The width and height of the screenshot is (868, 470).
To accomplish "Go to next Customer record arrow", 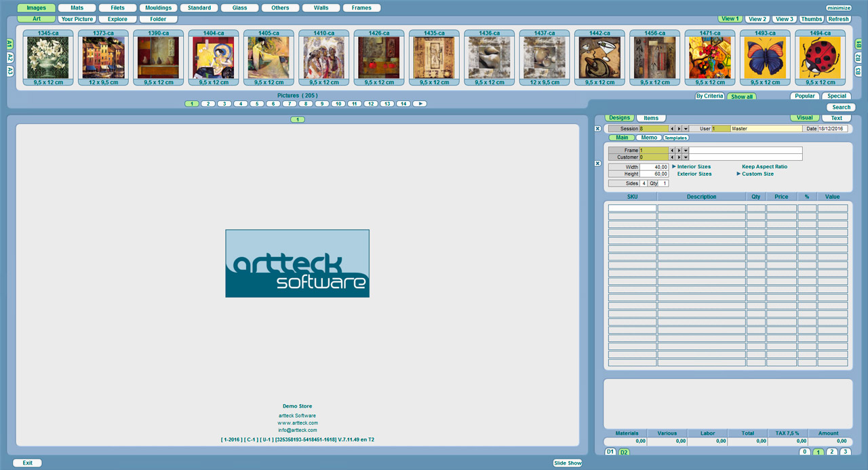I will tap(679, 157).
